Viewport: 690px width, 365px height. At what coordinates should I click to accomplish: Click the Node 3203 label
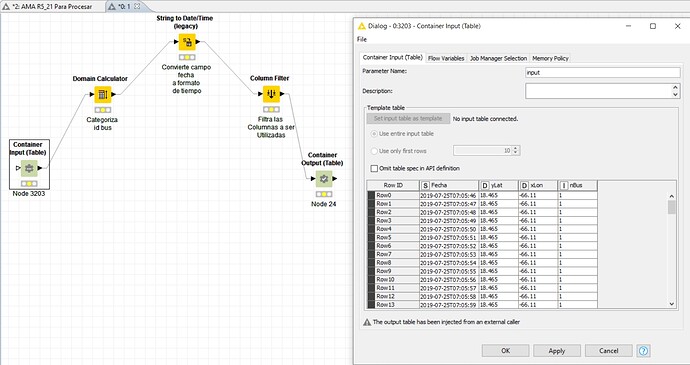pyautogui.click(x=29, y=193)
